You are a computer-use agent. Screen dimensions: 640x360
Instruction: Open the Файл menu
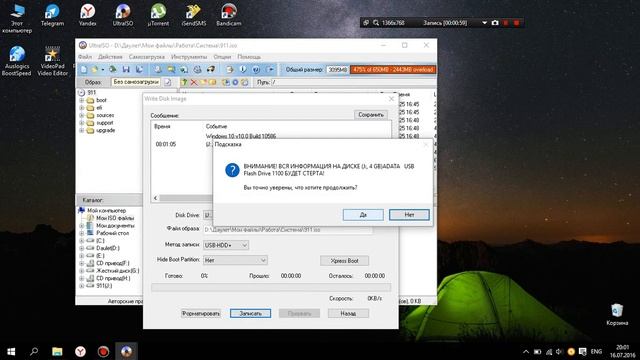pyautogui.click(x=85, y=57)
